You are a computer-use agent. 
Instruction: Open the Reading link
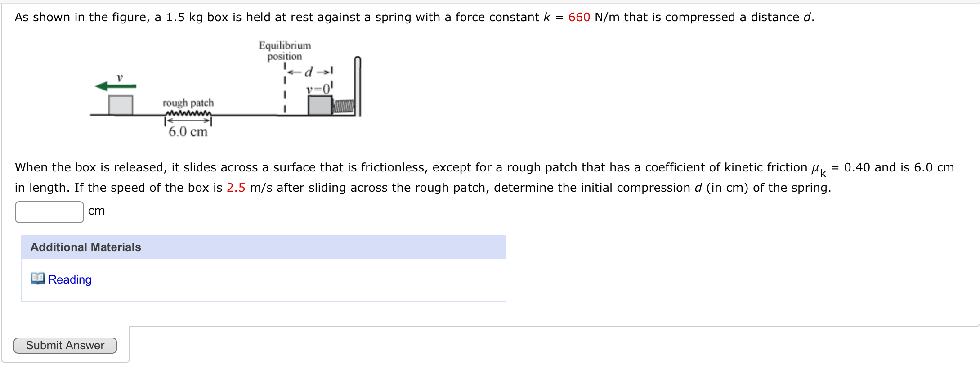click(x=70, y=280)
